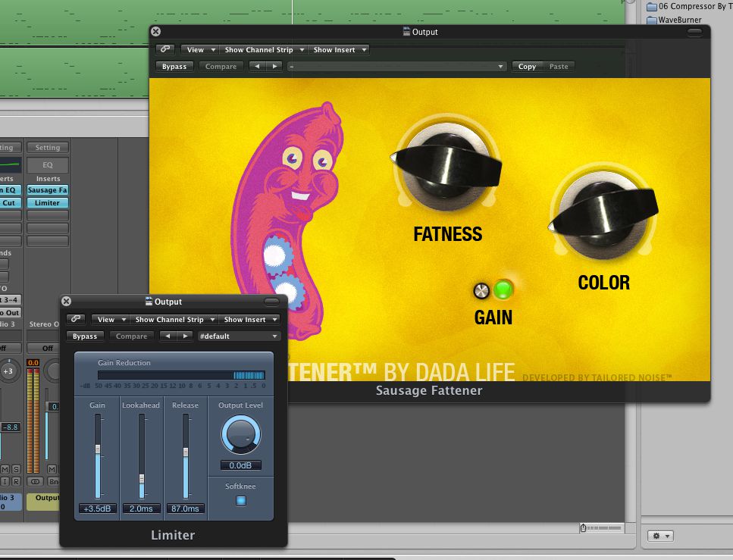
Task: Click the 0.0dB output level field
Action: click(x=241, y=465)
